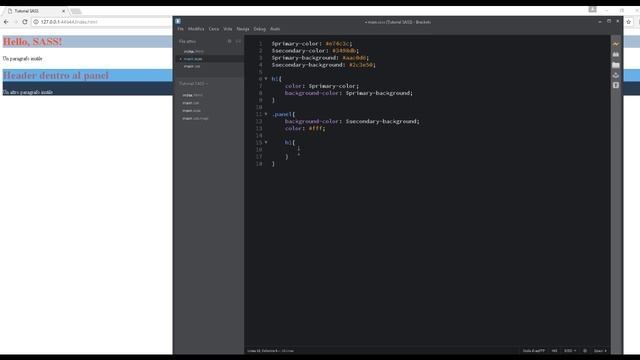Click the layered stack icon in right toolbar
Viewport: 640px width, 360px height.
pyautogui.click(x=616, y=75)
